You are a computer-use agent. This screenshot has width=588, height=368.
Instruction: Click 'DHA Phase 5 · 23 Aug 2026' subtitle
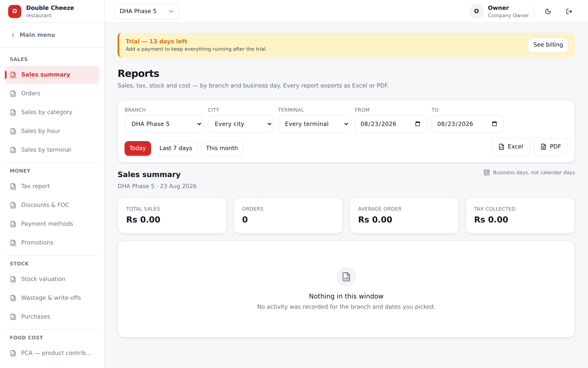(x=157, y=186)
